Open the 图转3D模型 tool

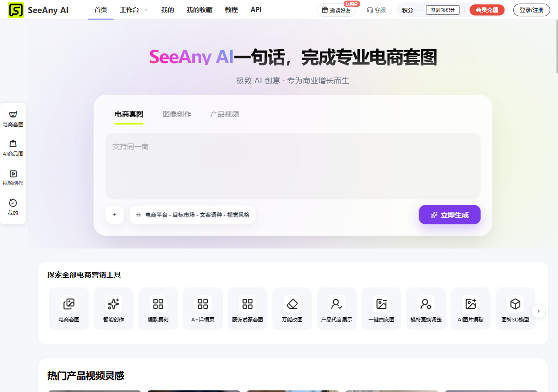point(515,309)
